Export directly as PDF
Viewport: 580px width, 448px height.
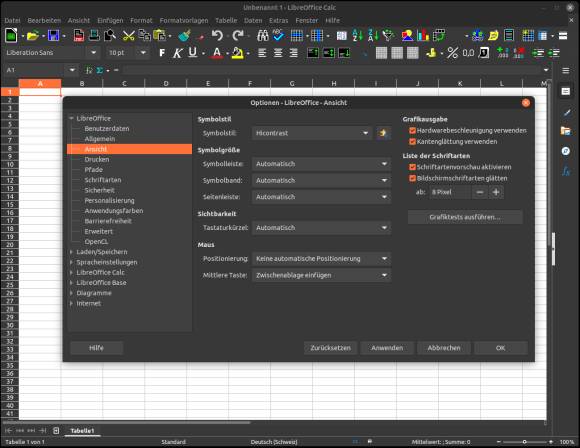78,36
